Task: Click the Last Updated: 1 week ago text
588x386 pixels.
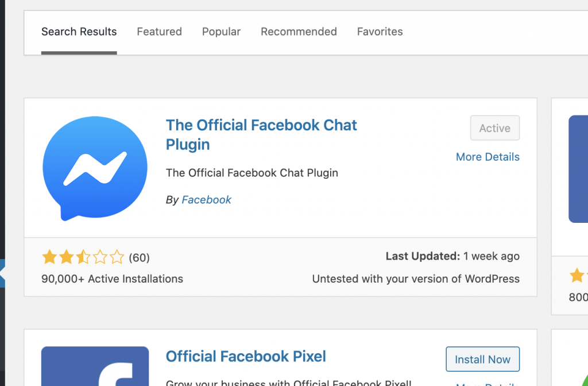Action: click(452, 256)
